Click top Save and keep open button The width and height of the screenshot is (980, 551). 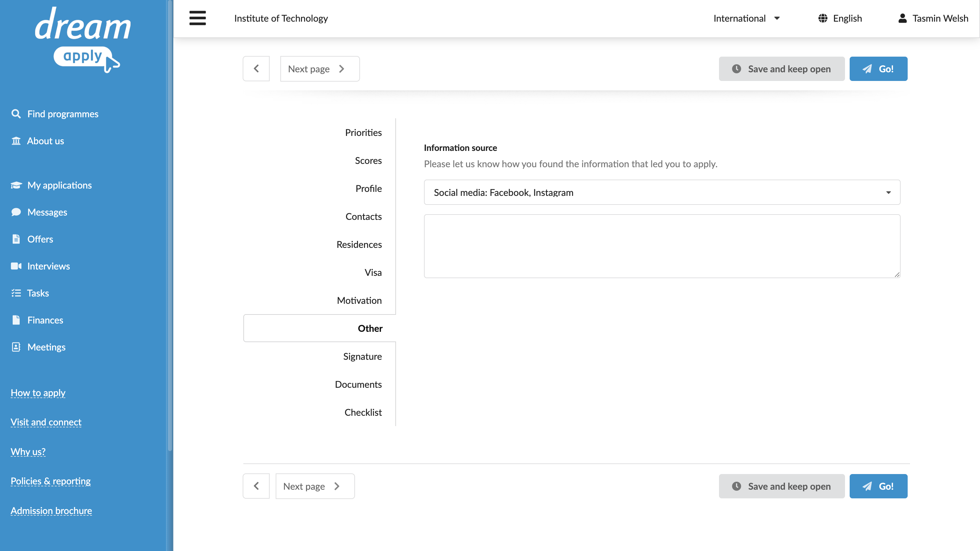782,69
